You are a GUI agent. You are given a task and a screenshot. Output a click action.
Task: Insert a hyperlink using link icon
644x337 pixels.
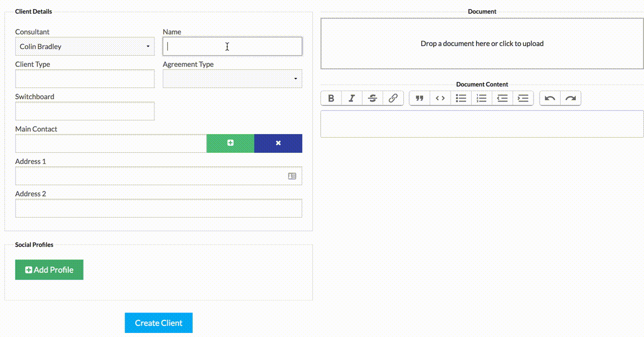[x=393, y=98]
